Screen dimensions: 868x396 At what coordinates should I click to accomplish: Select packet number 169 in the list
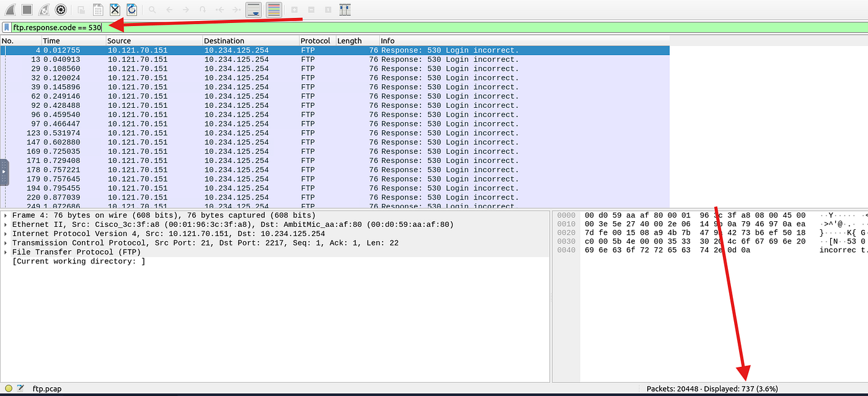pos(335,151)
